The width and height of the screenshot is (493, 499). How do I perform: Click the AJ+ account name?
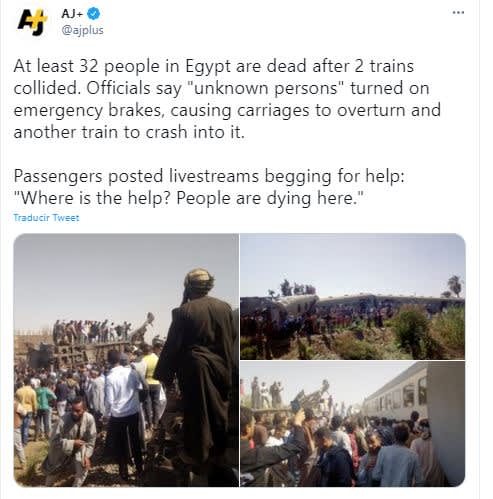[72, 14]
